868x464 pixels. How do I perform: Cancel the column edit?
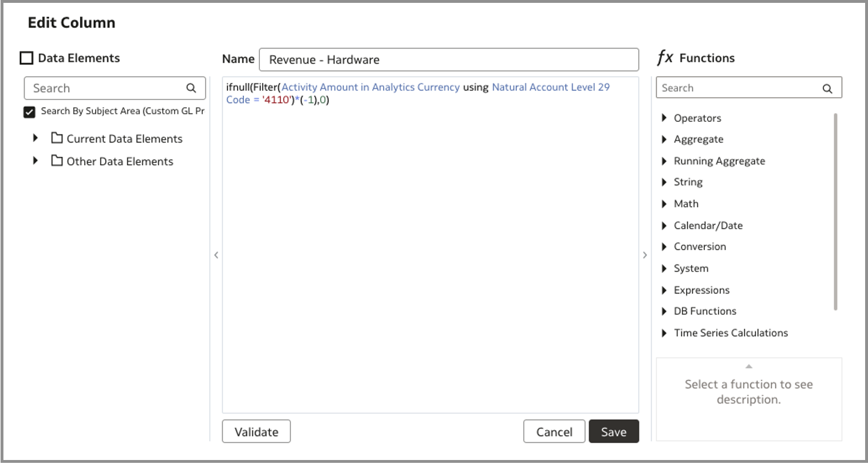(554, 432)
